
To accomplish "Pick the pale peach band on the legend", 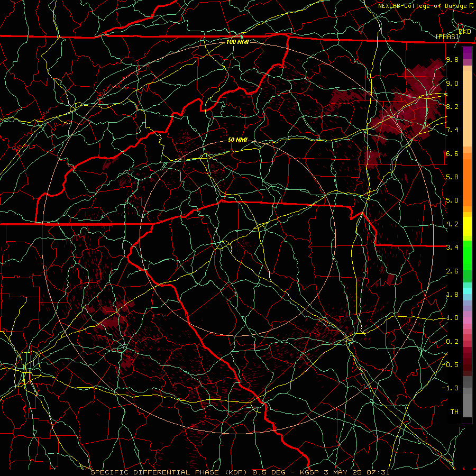I will (x=467, y=108).
